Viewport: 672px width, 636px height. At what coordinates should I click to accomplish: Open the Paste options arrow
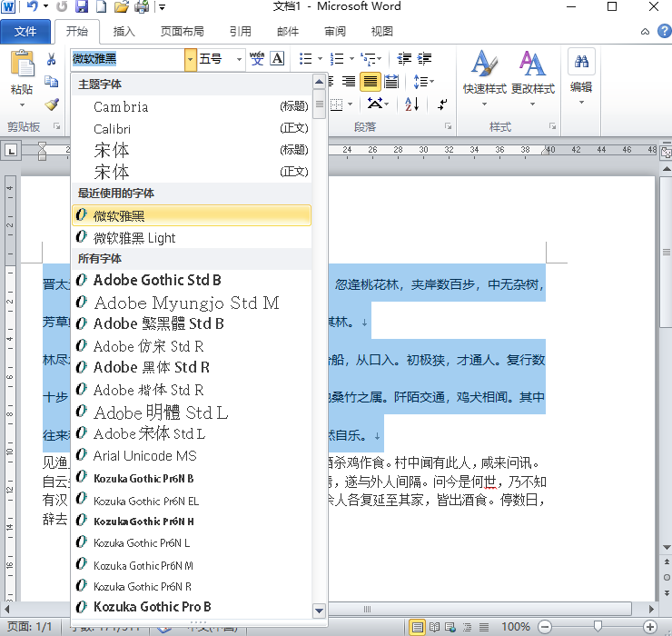pos(22,105)
